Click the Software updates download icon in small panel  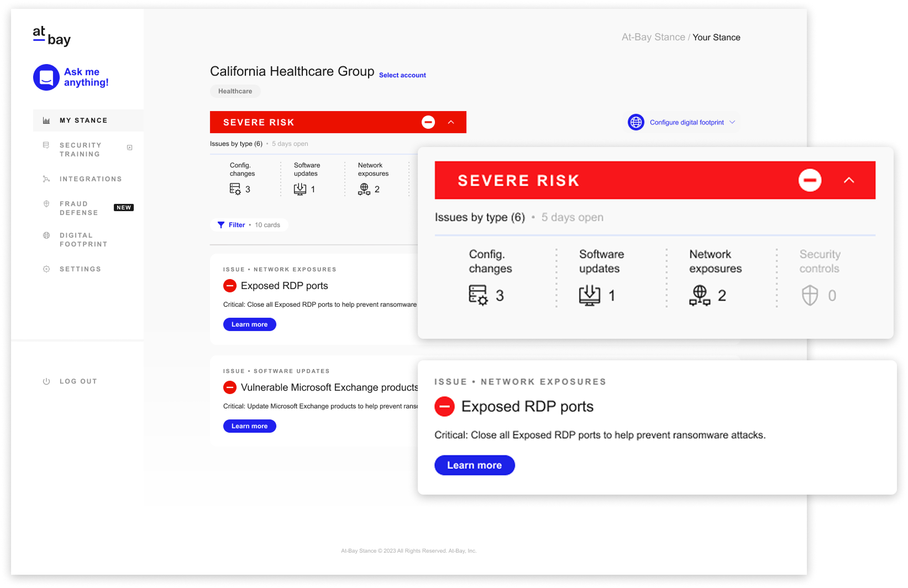point(300,189)
